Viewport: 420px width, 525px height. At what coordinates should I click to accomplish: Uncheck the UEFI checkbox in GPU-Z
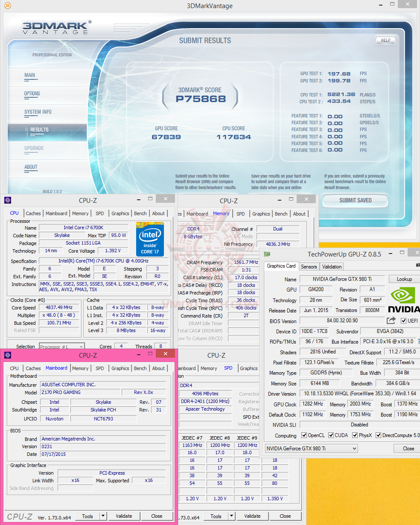[403, 321]
